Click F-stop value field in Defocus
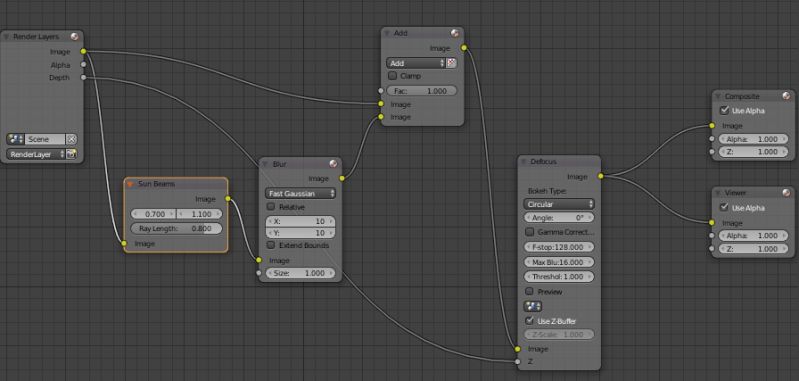 click(x=559, y=247)
